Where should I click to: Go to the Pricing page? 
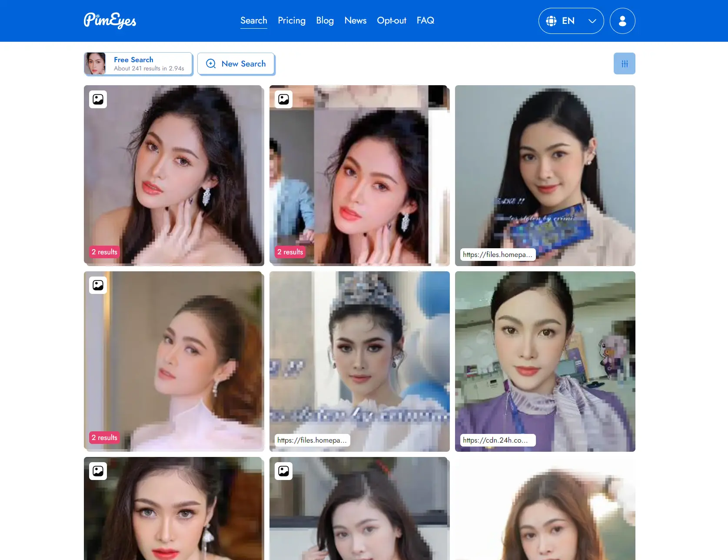tap(292, 20)
